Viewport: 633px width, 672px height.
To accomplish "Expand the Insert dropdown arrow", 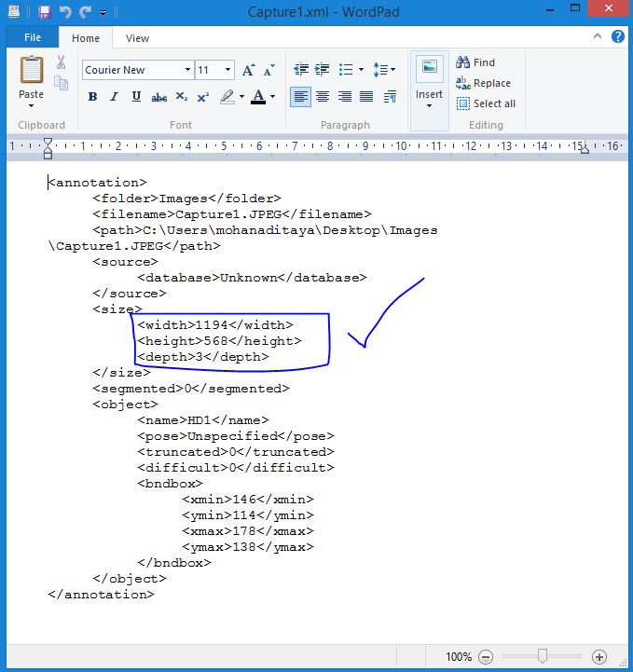I will pos(429,105).
